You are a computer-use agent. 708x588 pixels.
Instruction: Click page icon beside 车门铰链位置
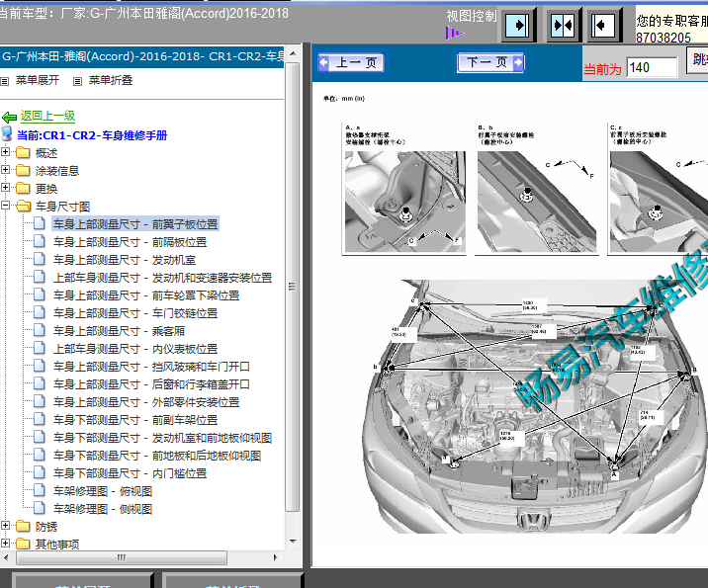point(40,312)
